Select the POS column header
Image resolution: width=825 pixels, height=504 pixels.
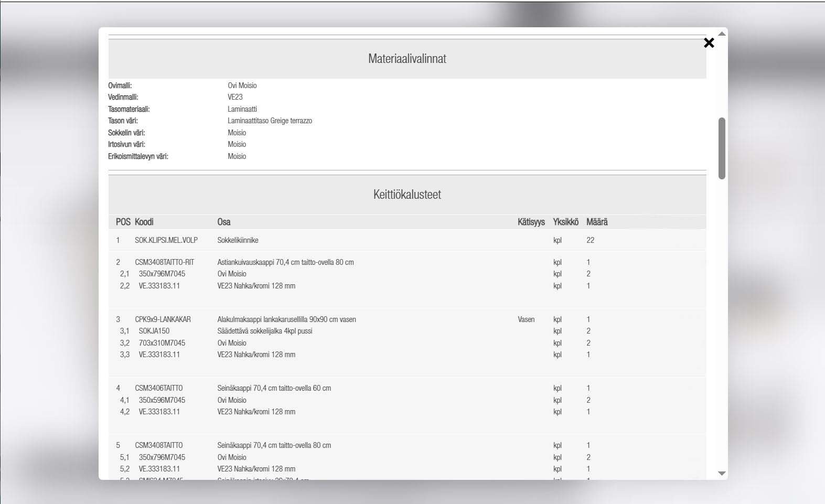pyautogui.click(x=123, y=222)
